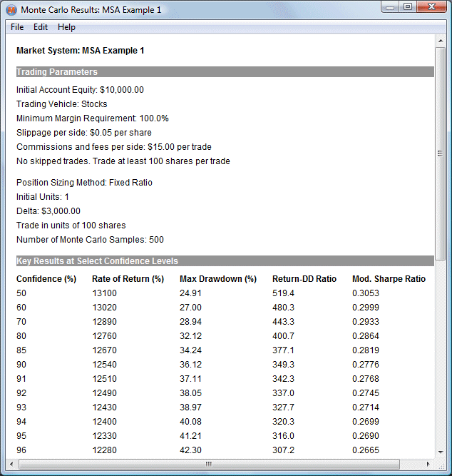Click the 'Confidence (%)' column header
Viewport: 452px width, 476px height.
(x=46, y=279)
